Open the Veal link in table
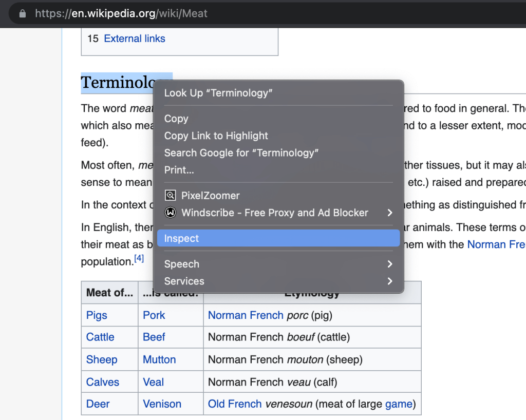Image resolution: width=526 pixels, height=420 pixels. (153, 382)
